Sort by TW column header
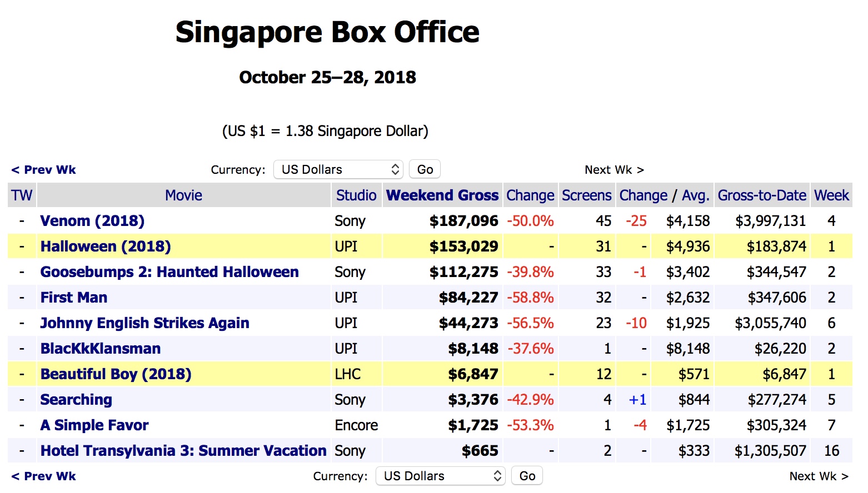The height and width of the screenshot is (493, 868). click(22, 195)
